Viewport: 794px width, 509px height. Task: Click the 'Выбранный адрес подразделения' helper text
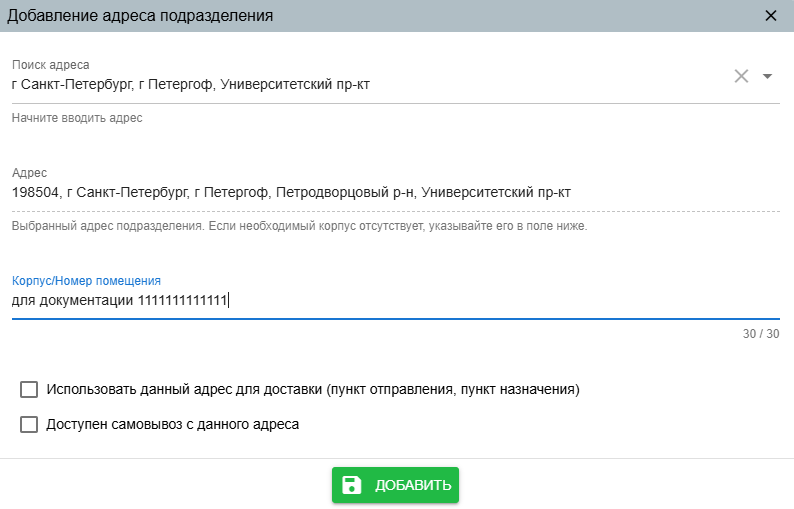(x=299, y=226)
